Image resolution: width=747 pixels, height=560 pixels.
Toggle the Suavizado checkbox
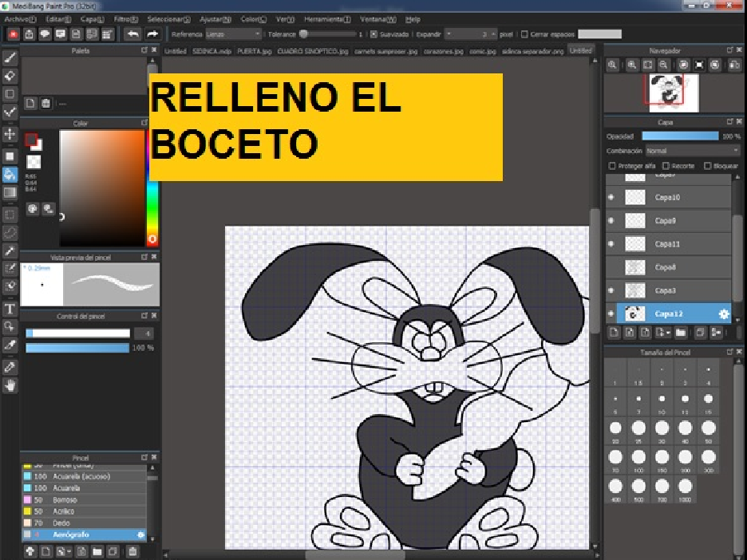[374, 34]
